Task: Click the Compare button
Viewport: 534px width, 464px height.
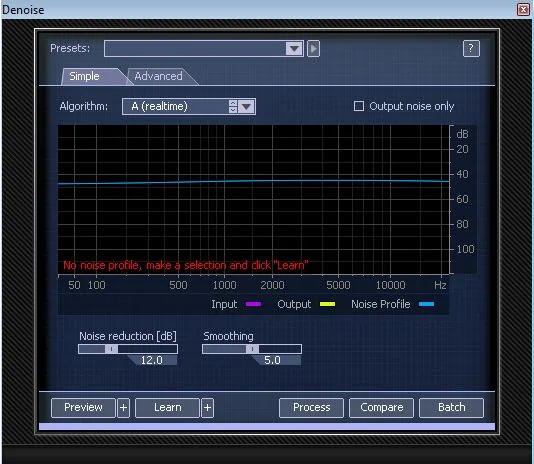Action: pyautogui.click(x=381, y=407)
